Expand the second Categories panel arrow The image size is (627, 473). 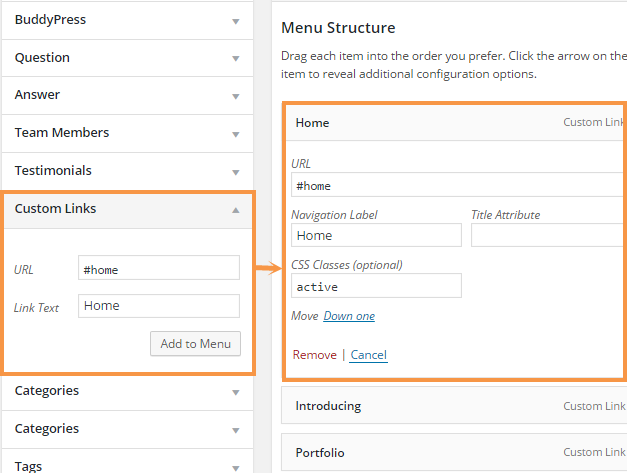pyautogui.click(x=236, y=430)
